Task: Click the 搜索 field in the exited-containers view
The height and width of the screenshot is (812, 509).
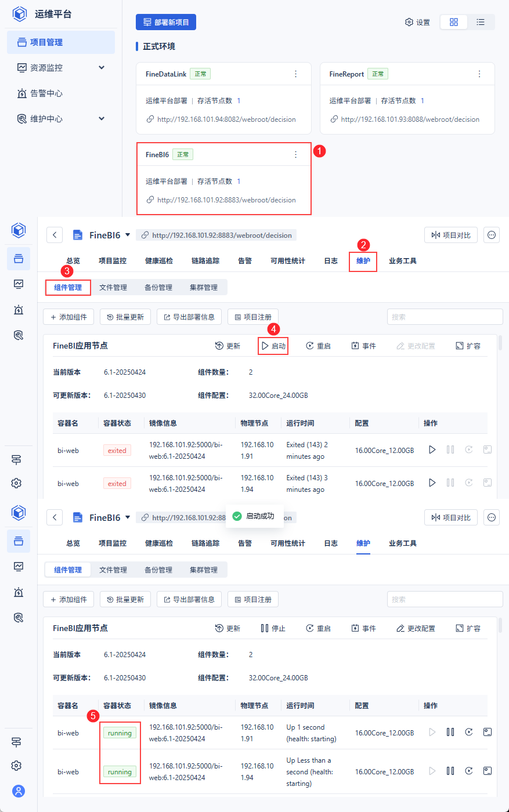Action: click(445, 317)
